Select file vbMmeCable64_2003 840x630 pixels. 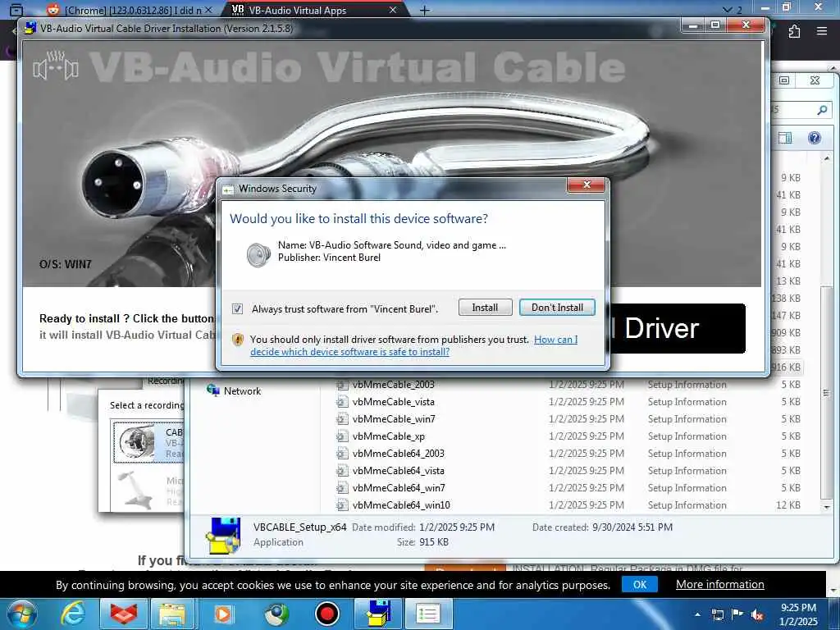399,453
